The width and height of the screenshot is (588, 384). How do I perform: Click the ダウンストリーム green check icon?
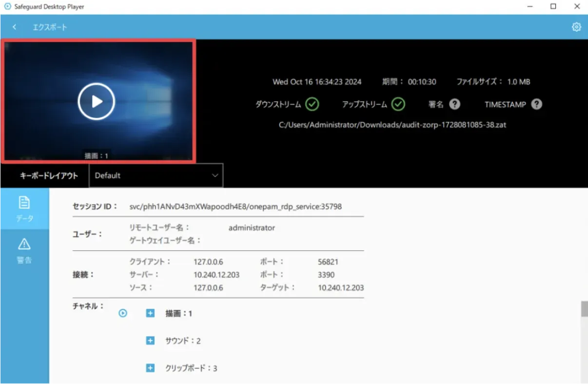(313, 104)
